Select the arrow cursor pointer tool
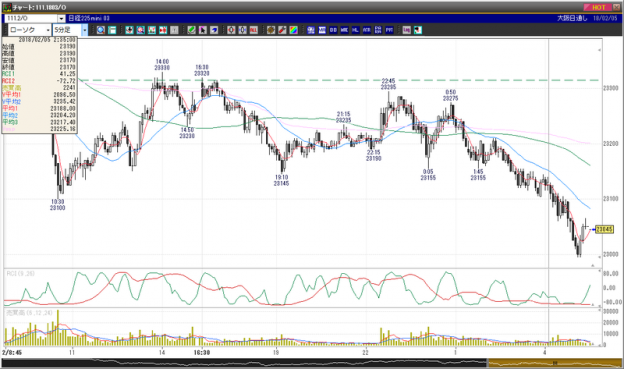The width and height of the screenshot is (624, 369). [x=203, y=30]
